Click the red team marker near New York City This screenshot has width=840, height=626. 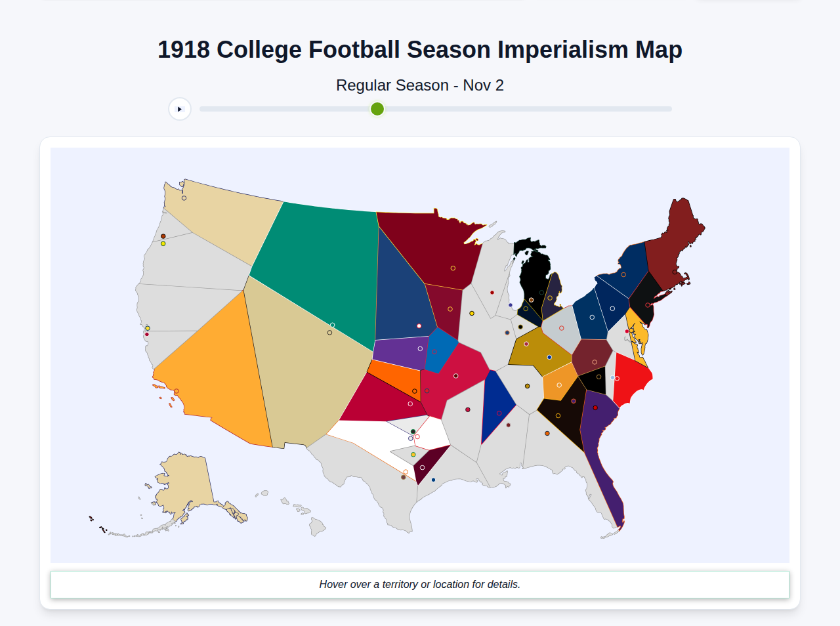click(648, 305)
